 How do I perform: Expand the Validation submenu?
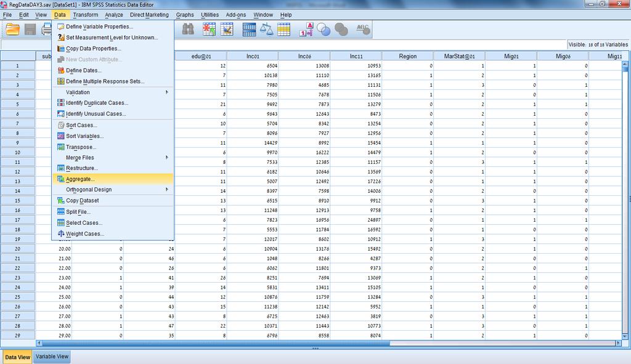[x=113, y=92]
